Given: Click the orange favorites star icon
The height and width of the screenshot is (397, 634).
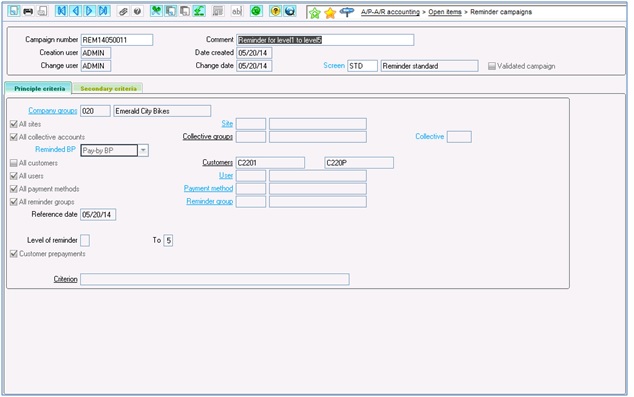Looking at the screenshot, I should pos(330,13).
